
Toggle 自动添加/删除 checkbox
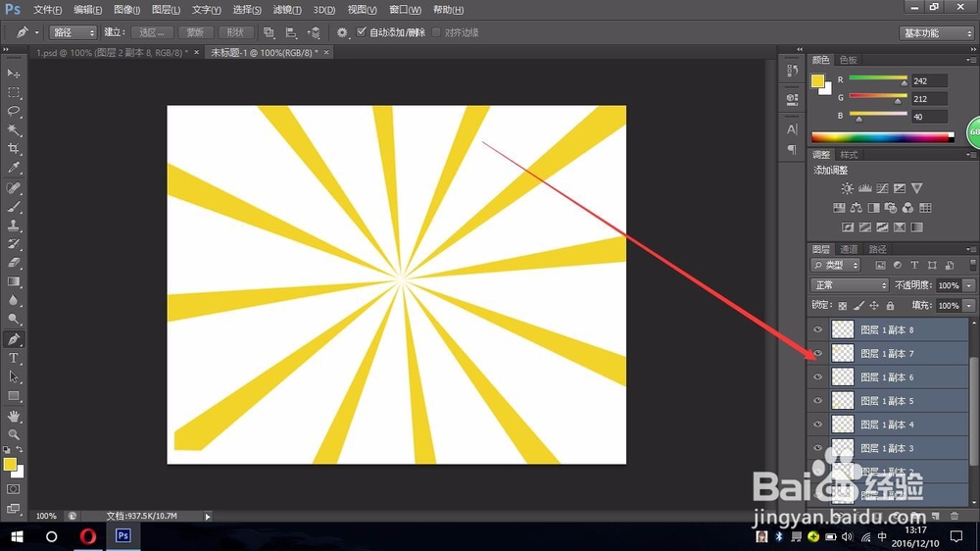point(362,32)
